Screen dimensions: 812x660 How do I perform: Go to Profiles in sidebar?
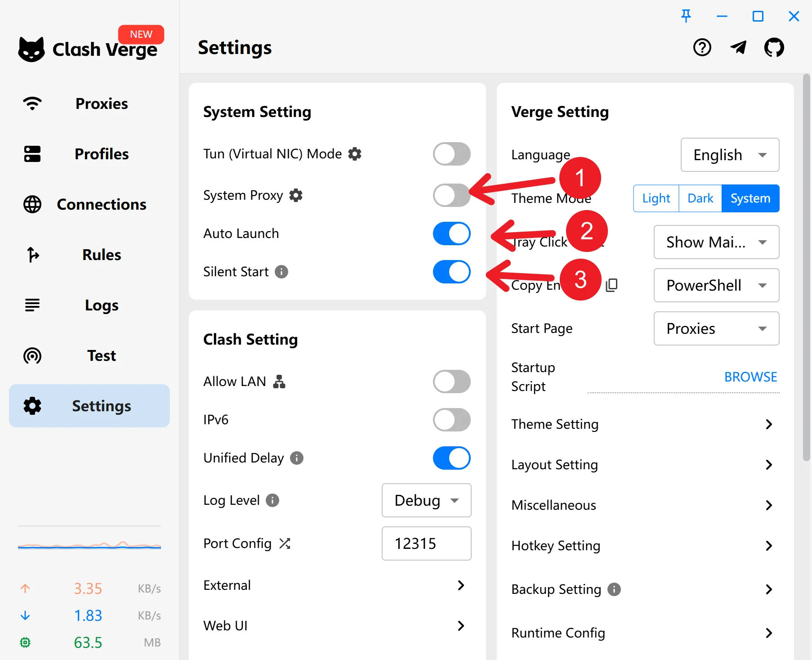tap(89, 154)
